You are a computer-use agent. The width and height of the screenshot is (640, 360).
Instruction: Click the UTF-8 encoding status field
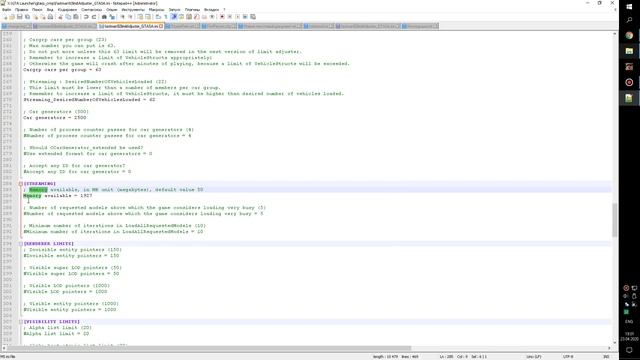568,357
